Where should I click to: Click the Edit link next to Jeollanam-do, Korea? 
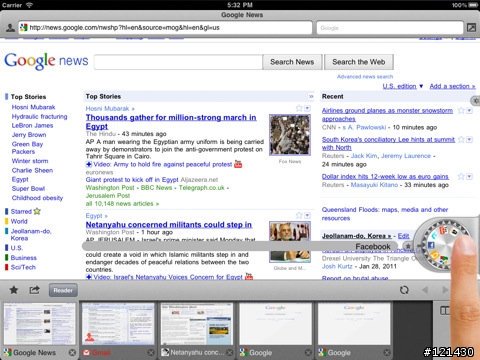403,236
